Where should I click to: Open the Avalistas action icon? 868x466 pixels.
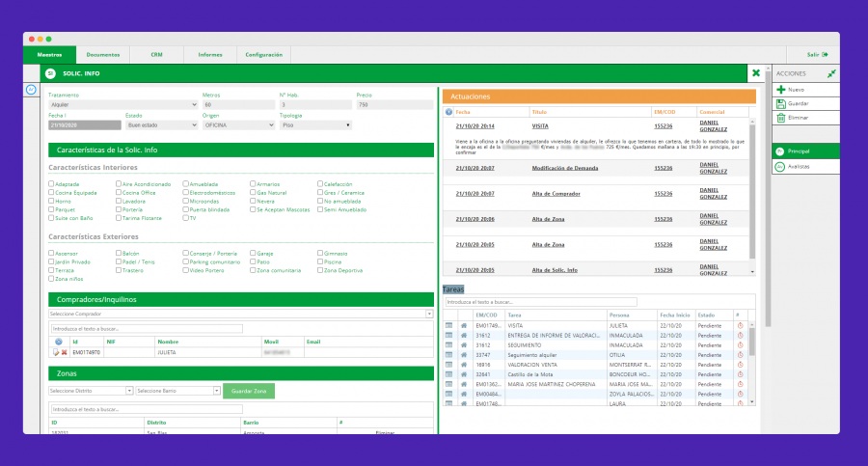tap(779, 167)
